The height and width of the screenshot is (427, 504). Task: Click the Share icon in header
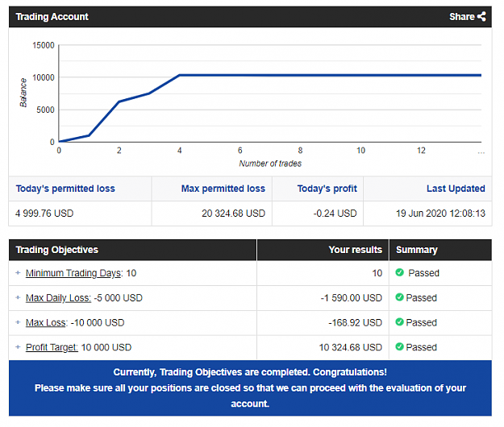click(x=481, y=16)
